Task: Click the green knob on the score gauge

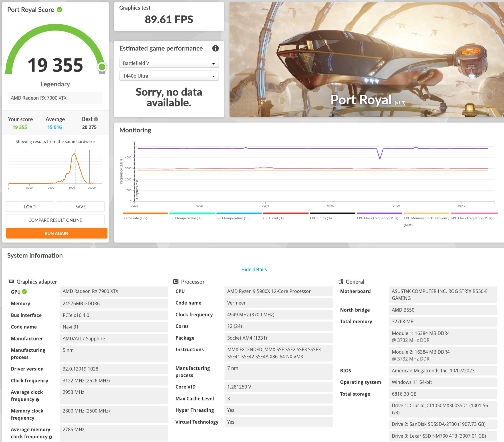Action: [x=102, y=67]
